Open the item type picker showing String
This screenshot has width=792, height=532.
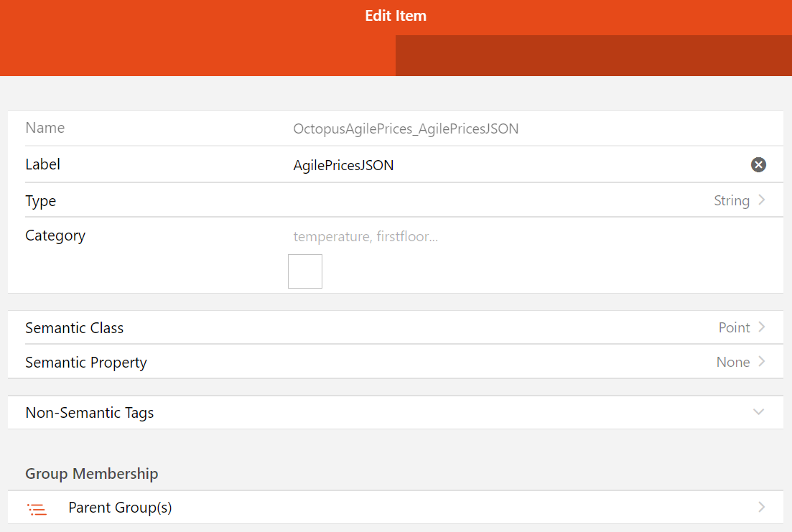(731, 201)
